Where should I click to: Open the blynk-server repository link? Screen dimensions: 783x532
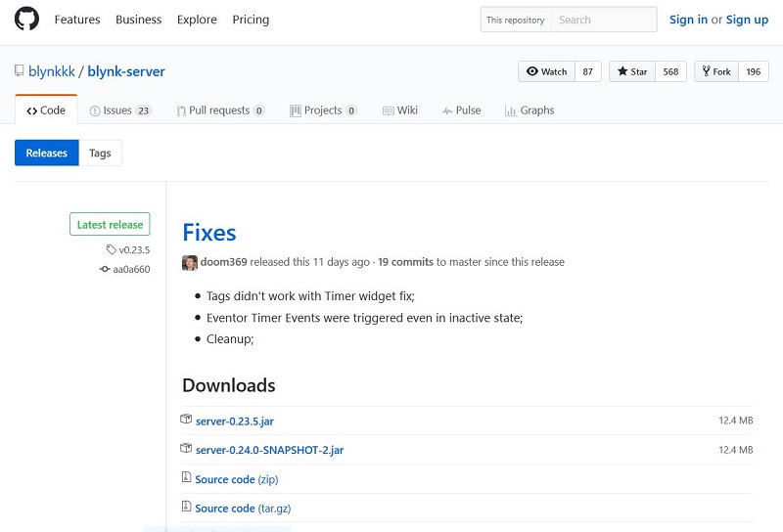[x=126, y=71]
